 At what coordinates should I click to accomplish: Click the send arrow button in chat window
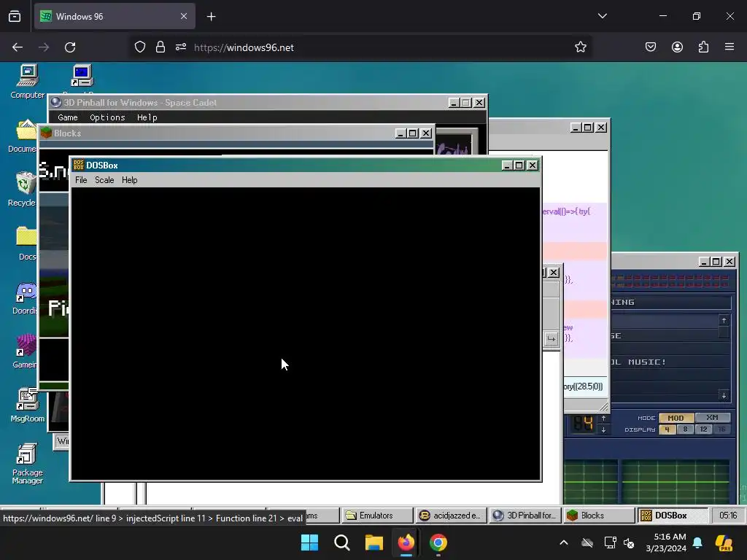tap(551, 338)
